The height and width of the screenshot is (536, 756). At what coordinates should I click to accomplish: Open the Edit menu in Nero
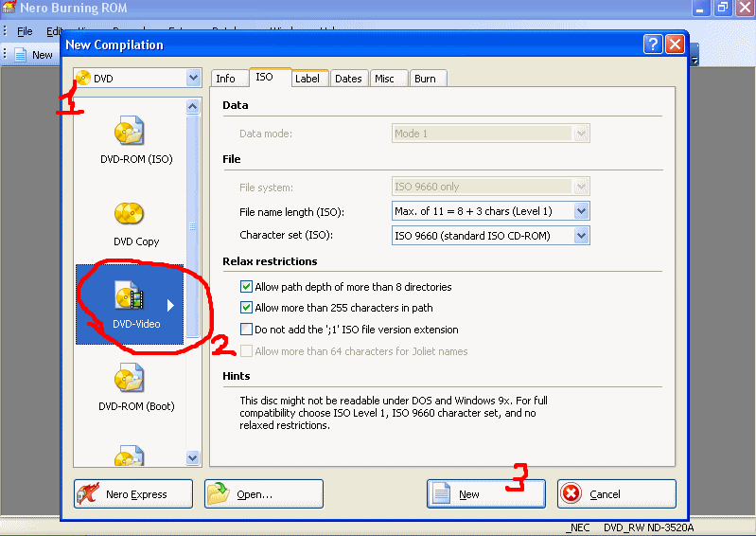[54, 31]
